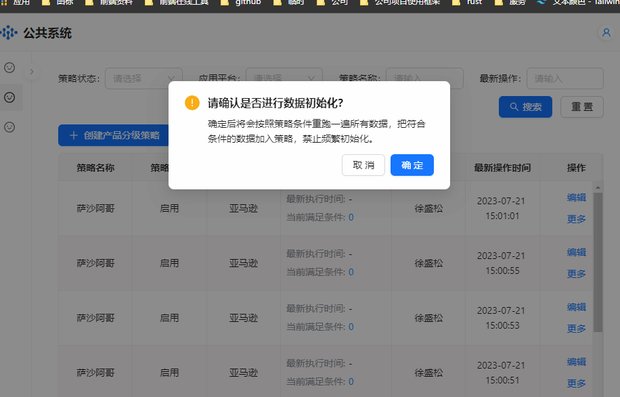Click 编辑 for the 15:01:01 row
The image size is (620, 397).
coord(576,197)
